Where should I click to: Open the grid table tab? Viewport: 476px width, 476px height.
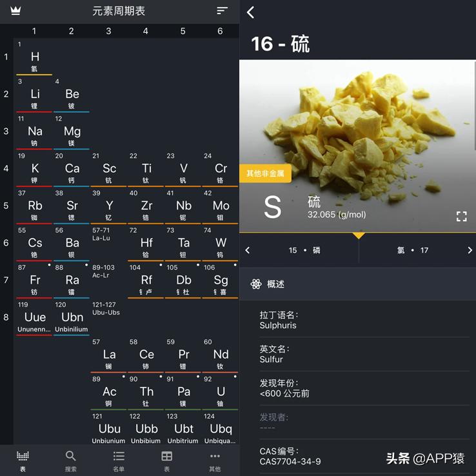[x=166, y=461]
